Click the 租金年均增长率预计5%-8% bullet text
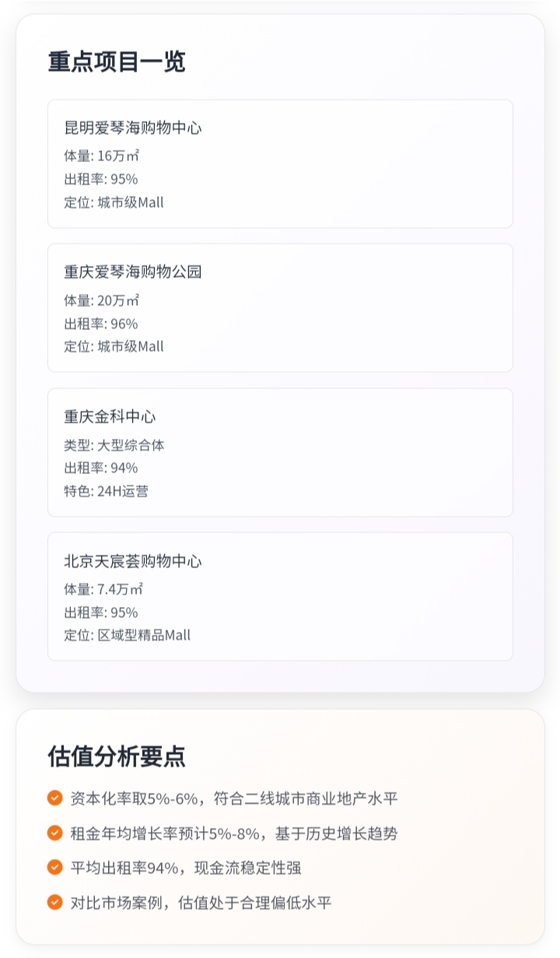Screen dimensions: 560x958 point(233,833)
